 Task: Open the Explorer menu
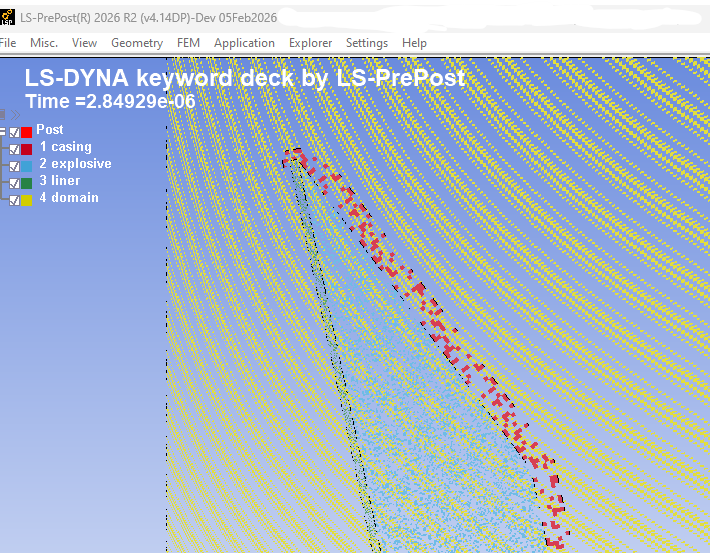coord(310,43)
